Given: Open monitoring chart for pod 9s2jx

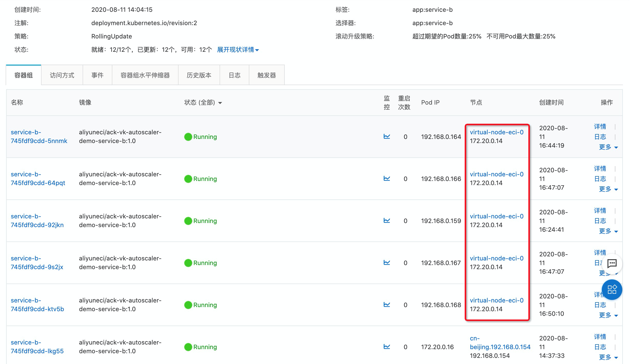Looking at the screenshot, I should [x=387, y=262].
